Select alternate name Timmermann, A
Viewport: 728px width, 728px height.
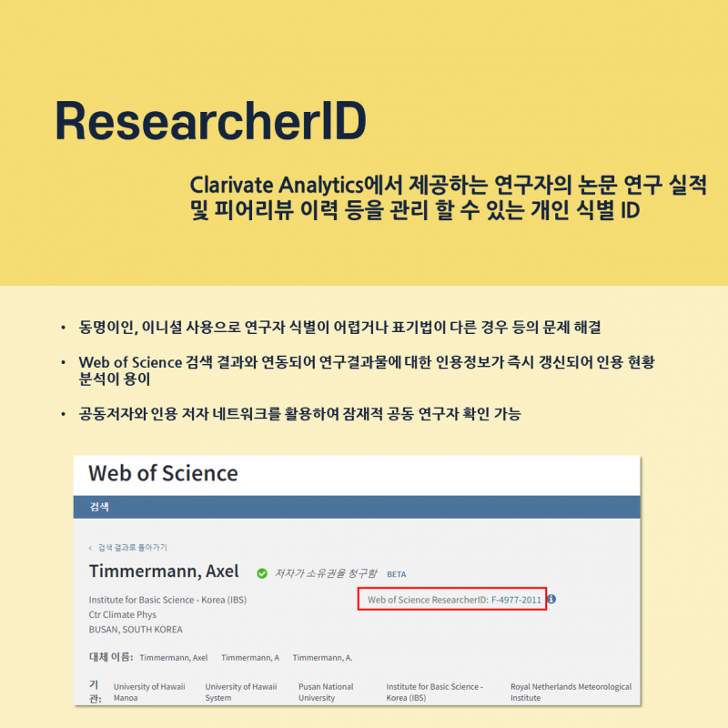pos(250,657)
